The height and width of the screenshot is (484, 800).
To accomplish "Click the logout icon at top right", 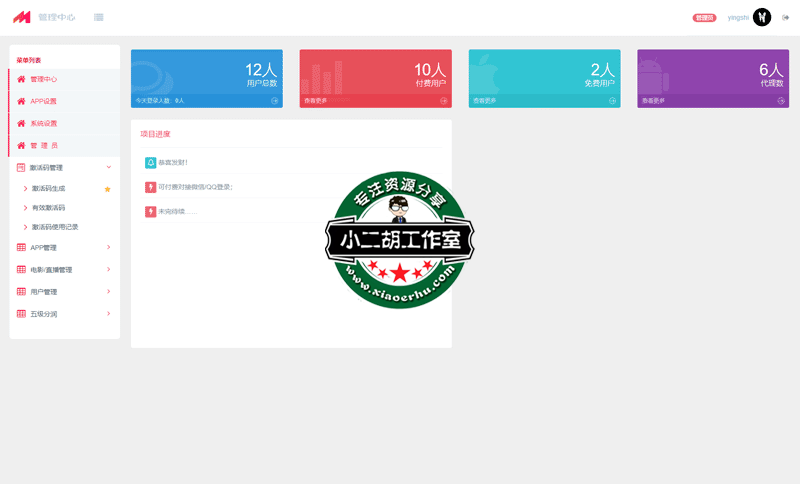I will point(786,17).
